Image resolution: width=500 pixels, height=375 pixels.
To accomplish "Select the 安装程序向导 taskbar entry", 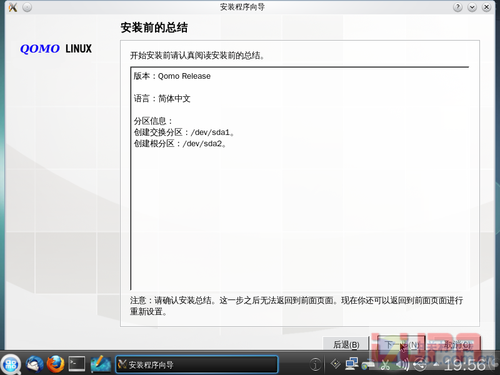I will [197, 364].
